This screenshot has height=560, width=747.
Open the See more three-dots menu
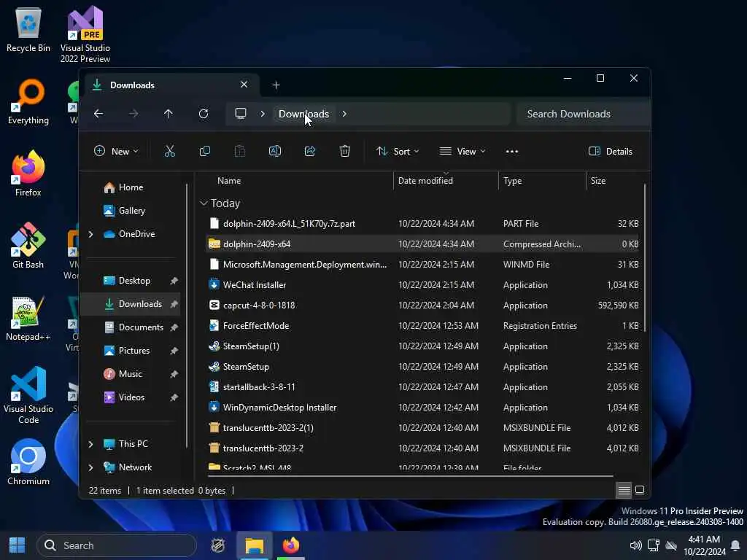click(x=512, y=152)
